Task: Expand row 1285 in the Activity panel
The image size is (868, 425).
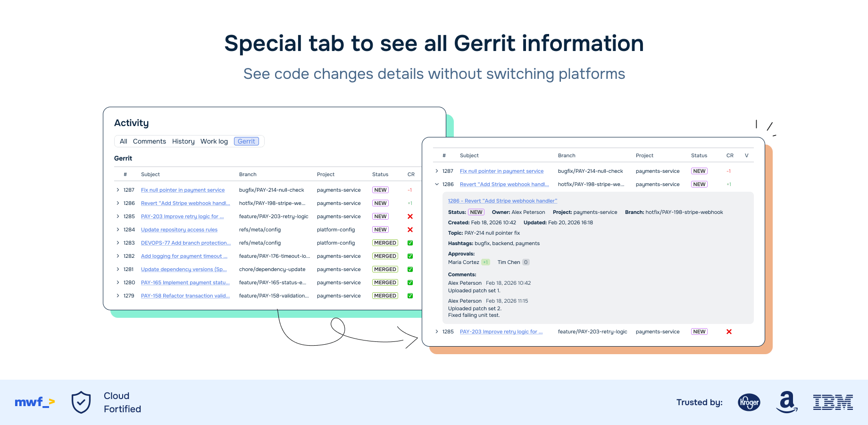Action: (118, 216)
